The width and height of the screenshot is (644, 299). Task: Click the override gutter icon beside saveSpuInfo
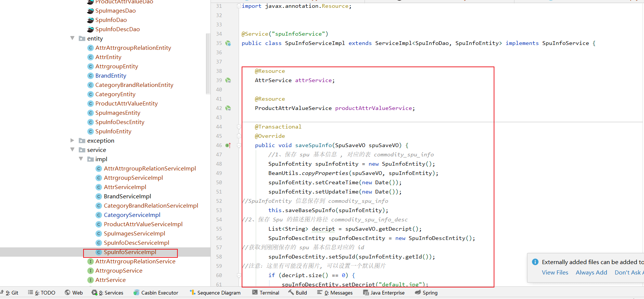[228, 146]
